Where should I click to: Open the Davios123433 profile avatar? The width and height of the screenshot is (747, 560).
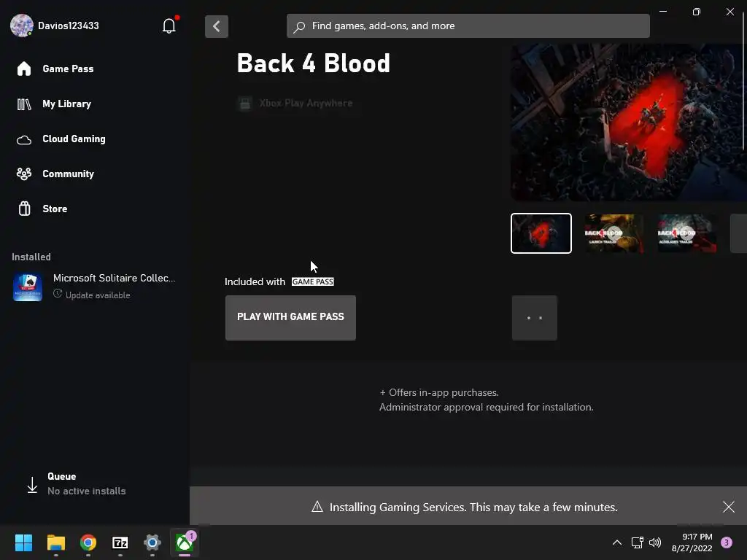[22, 26]
